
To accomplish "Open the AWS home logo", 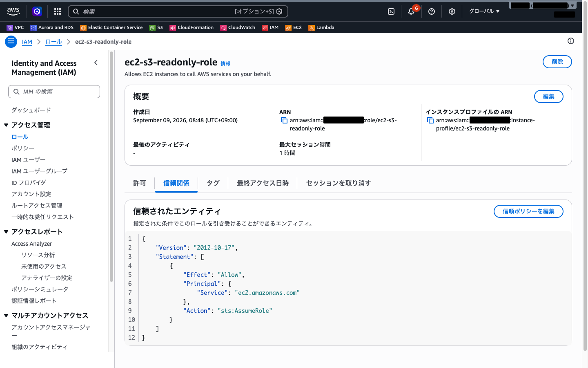I will click(13, 11).
